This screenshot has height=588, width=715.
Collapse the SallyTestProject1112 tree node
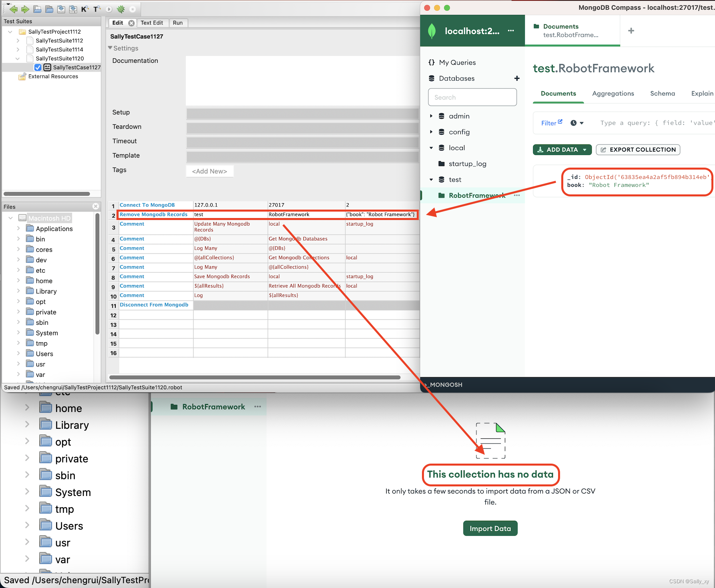pyautogui.click(x=10, y=32)
